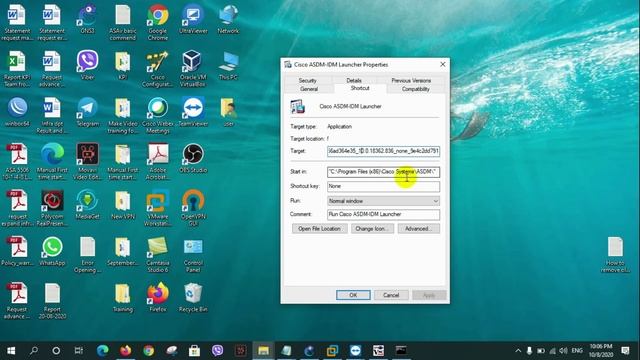This screenshot has height=360, width=640.
Task: Select the This PC desktop icon
Action: pos(228,65)
